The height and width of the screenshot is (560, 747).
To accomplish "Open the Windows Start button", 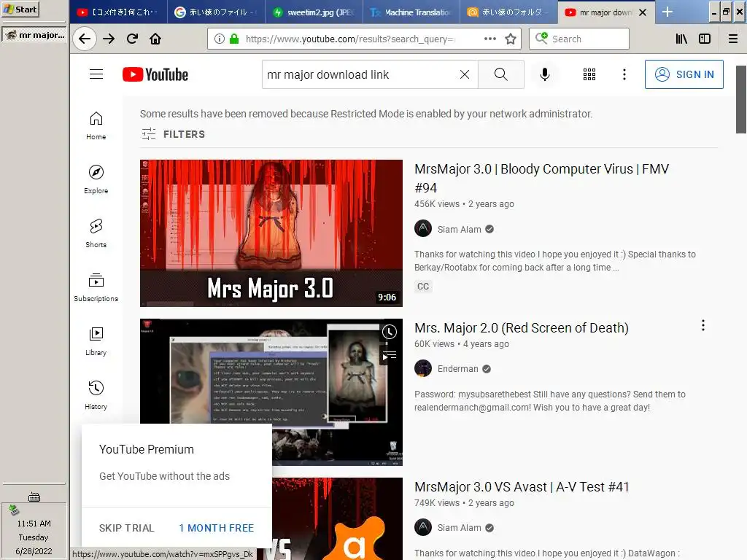I will (20, 9).
